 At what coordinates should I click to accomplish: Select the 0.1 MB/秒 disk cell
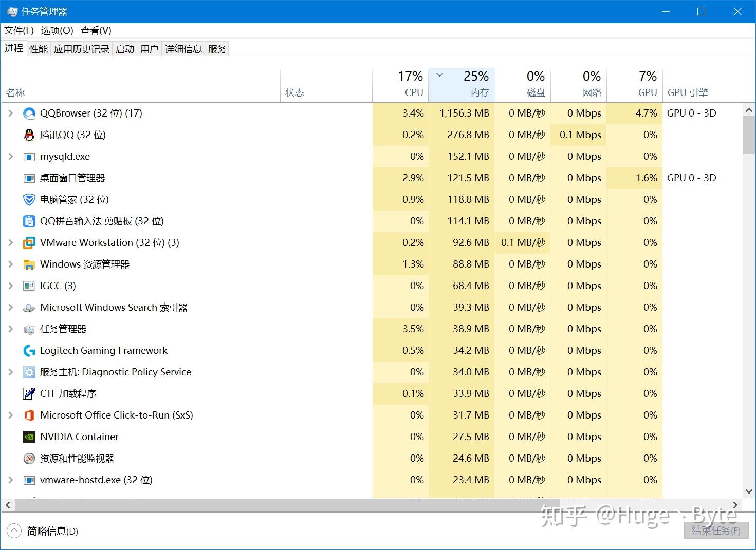tap(522, 243)
